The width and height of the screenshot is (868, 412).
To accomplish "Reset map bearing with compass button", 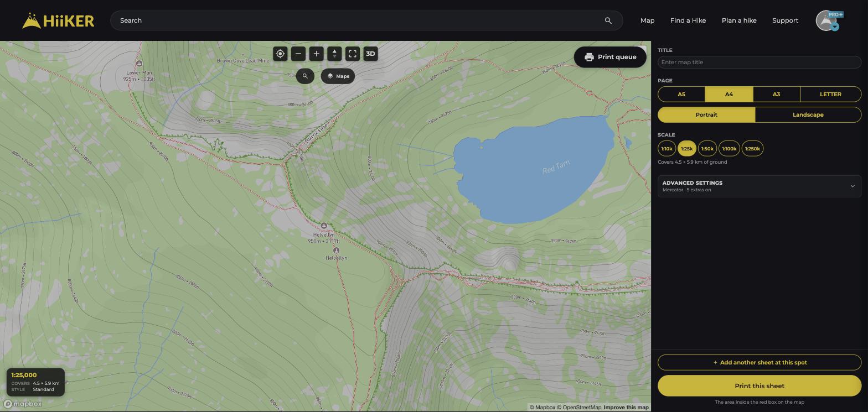I will (334, 54).
